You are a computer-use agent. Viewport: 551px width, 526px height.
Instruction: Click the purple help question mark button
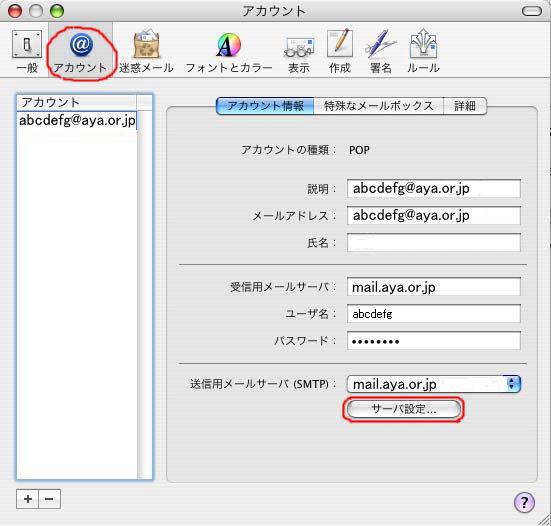(524, 502)
